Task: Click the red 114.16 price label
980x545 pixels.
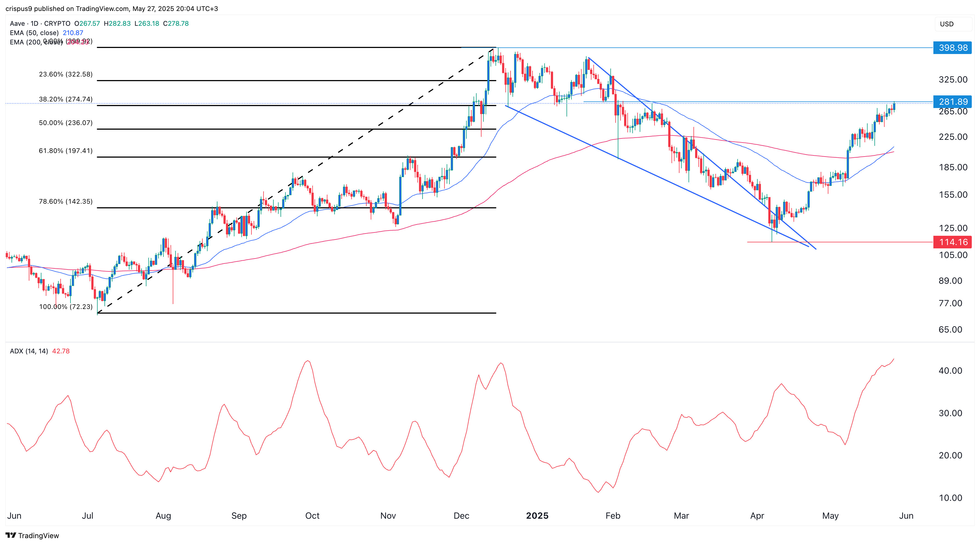Action: pyautogui.click(x=953, y=242)
